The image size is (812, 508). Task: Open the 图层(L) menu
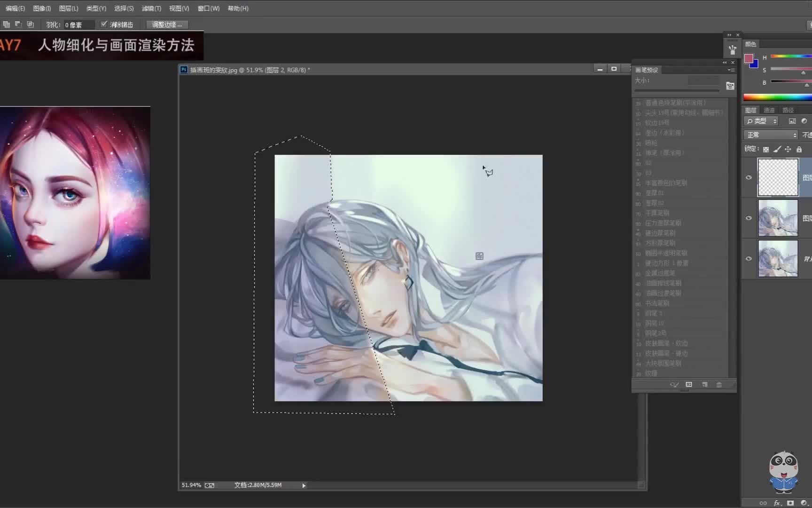pyautogui.click(x=69, y=8)
